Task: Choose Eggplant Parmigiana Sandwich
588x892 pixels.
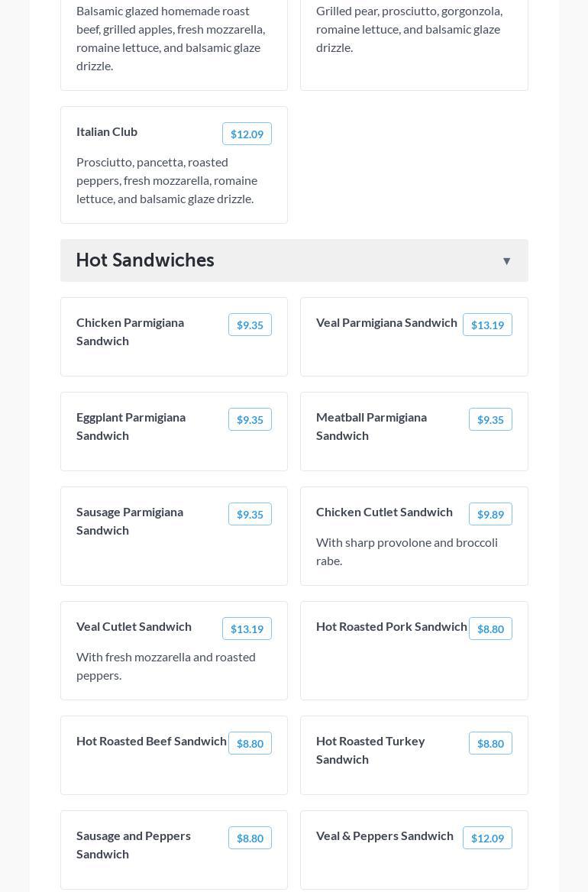Action: (131, 426)
